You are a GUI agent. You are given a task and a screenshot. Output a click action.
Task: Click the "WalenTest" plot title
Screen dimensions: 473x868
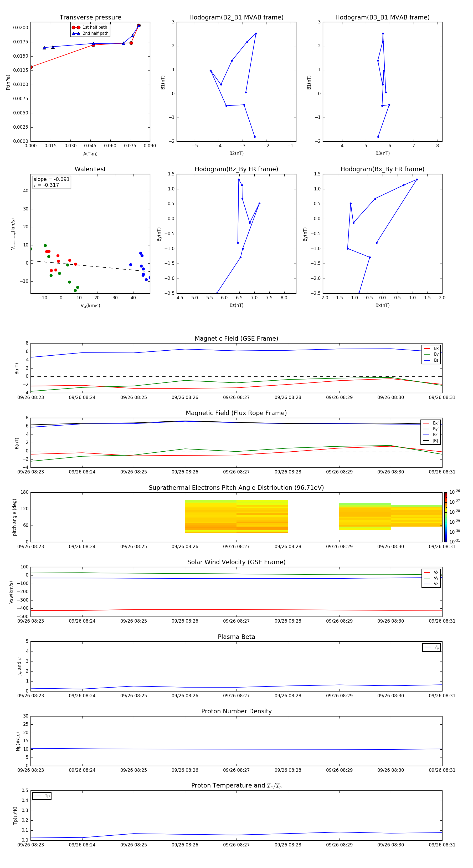pos(90,169)
